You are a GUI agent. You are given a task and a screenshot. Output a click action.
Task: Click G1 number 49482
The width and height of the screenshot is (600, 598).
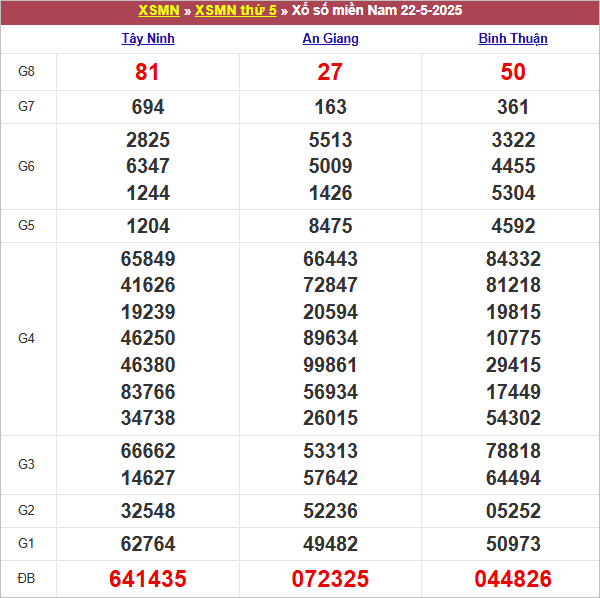pyautogui.click(x=331, y=544)
